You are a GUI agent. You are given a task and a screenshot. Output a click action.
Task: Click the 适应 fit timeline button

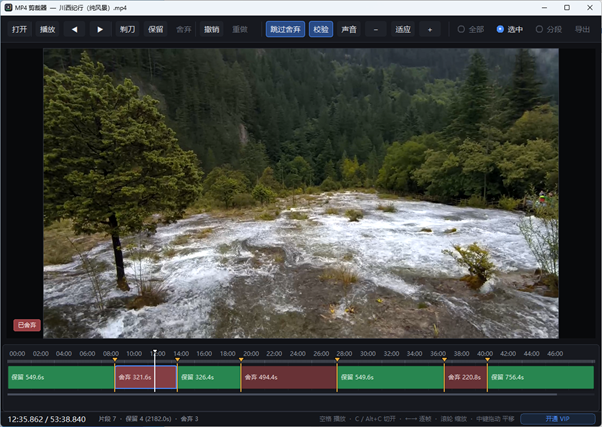[403, 29]
